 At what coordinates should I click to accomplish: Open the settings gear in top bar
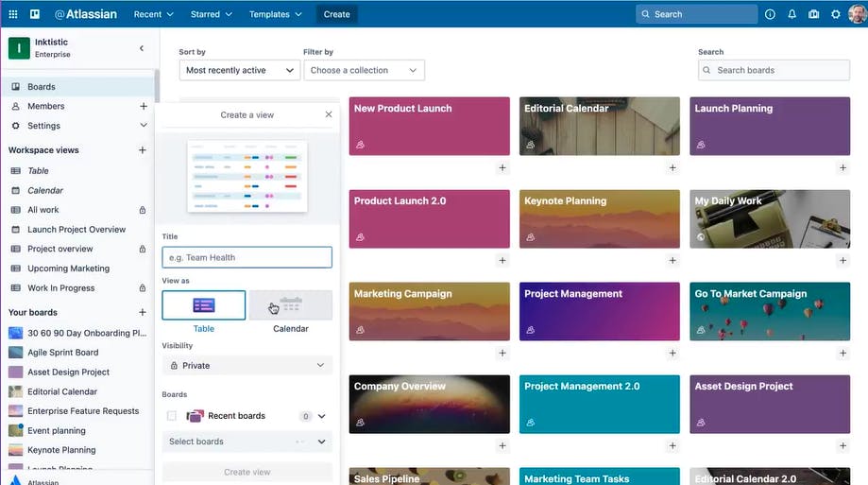point(836,14)
